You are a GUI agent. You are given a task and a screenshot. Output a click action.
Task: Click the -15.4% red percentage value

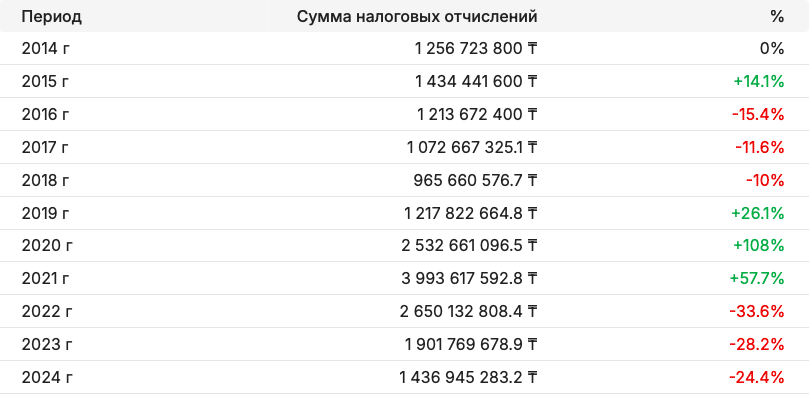pos(758,114)
